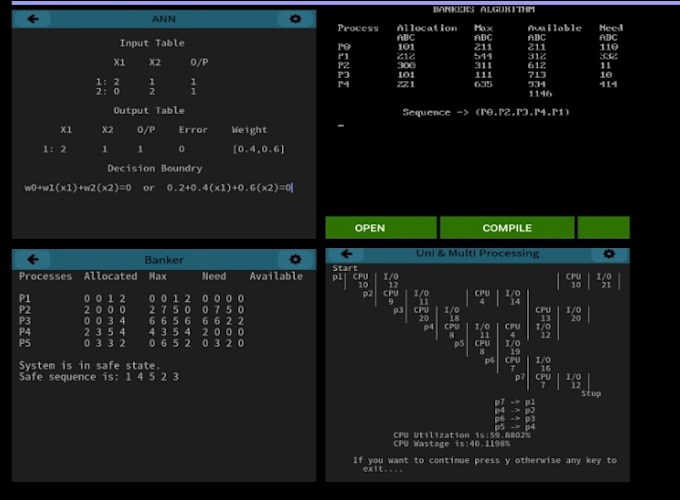Click the green OPEN button
Screen dimensions: 680x500
(x=381, y=228)
